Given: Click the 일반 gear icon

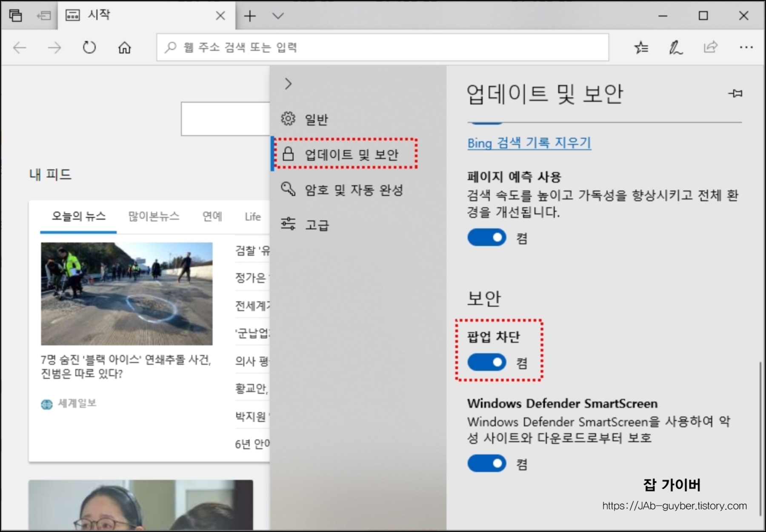Looking at the screenshot, I should coord(288,119).
